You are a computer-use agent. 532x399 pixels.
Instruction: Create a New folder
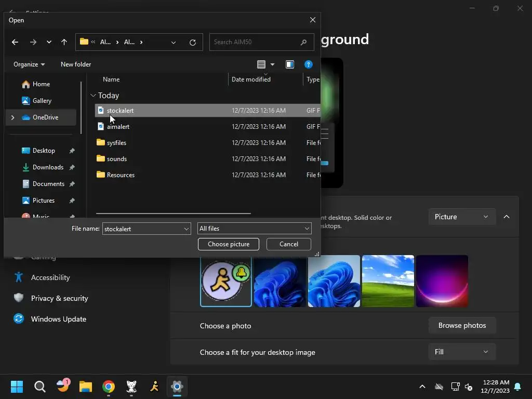76,64
